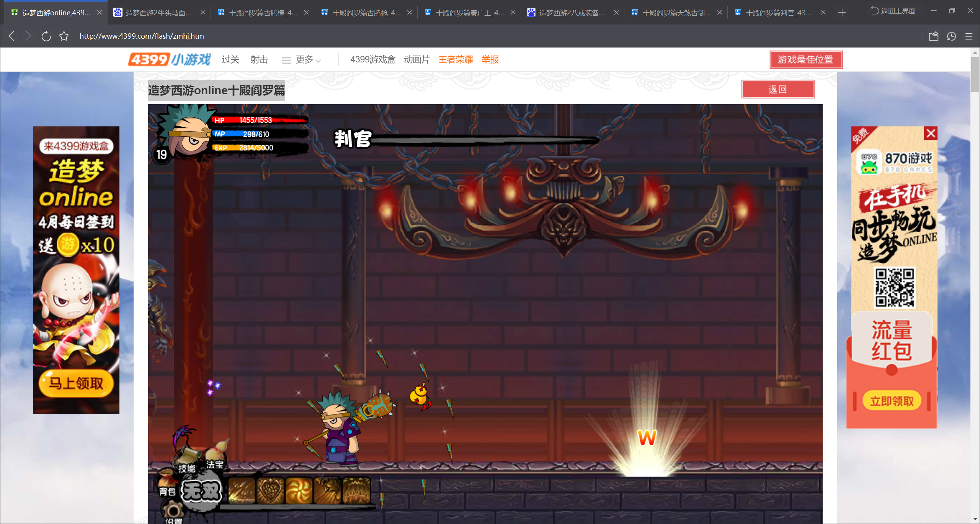Viewport: 980px width, 524px height.
Task: Click 返回主界面 in title bar
Action: (x=893, y=11)
